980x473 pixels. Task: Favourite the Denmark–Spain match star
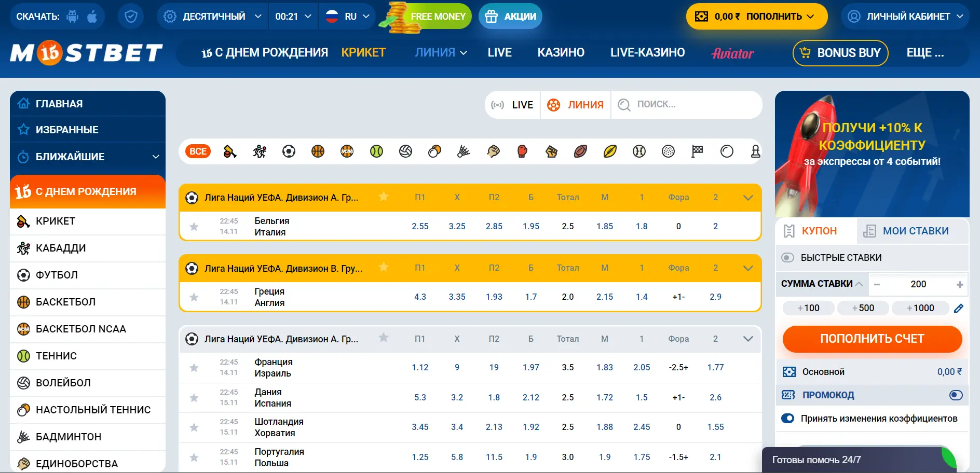(x=194, y=398)
